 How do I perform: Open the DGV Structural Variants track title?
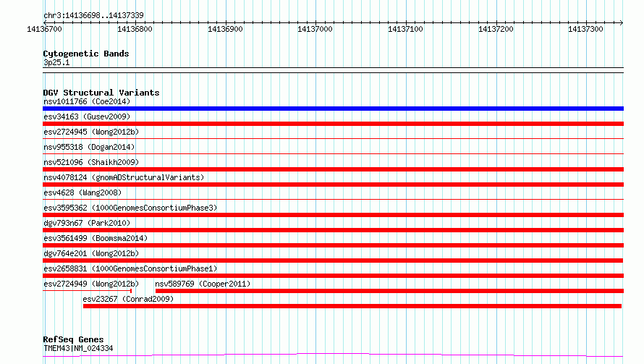pyautogui.click(x=101, y=93)
